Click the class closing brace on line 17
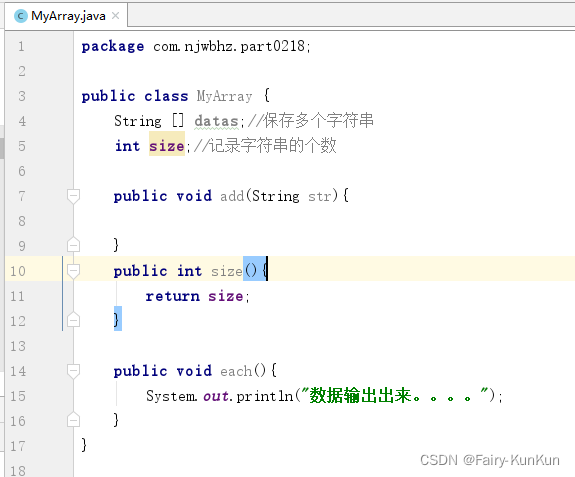The width and height of the screenshot is (575, 477). point(84,445)
